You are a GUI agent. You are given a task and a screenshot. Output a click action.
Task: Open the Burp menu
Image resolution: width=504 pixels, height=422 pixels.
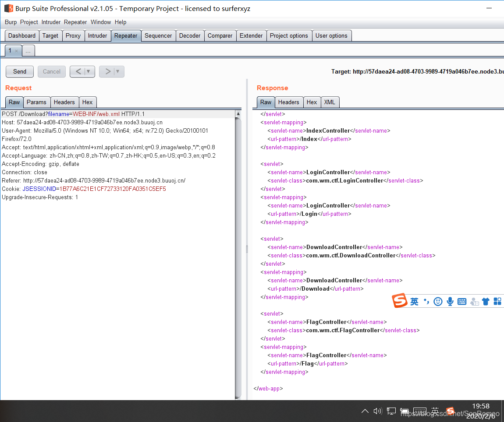click(x=11, y=22)
